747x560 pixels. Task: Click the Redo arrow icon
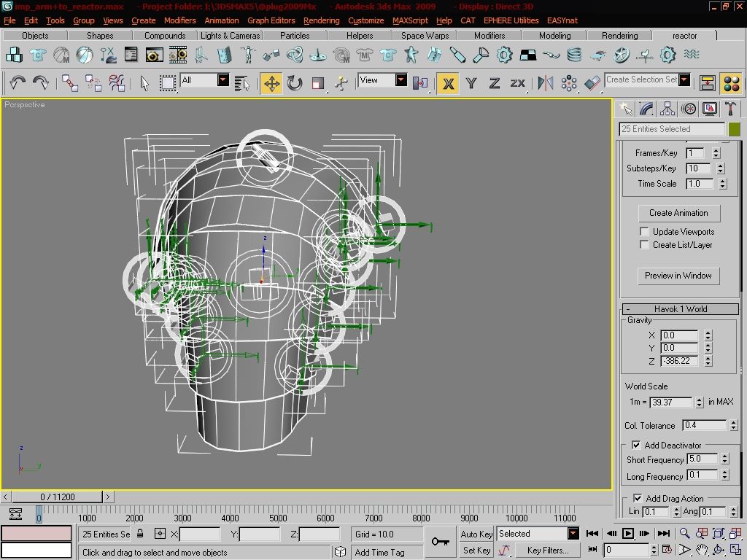click(41, 83)
